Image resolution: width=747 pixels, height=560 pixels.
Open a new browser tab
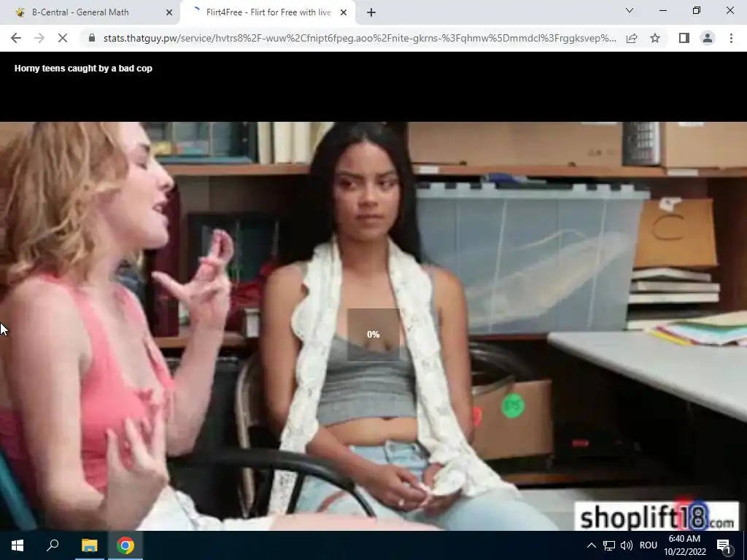pyautogui.click(x=371, y=13)
